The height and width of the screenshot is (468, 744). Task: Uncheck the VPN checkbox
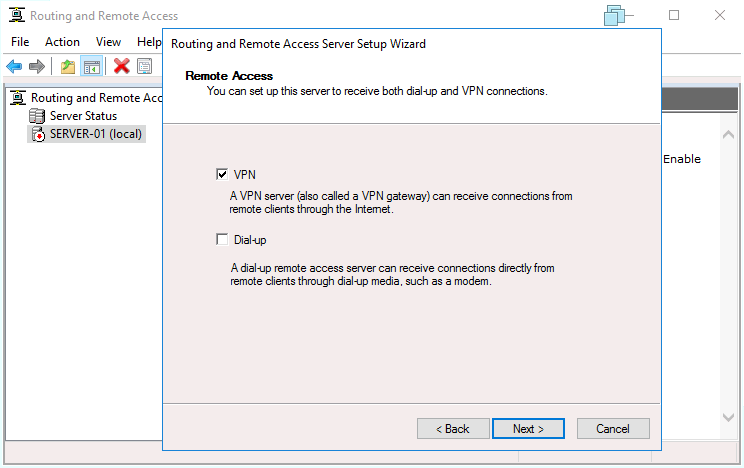tap(222, 174)
